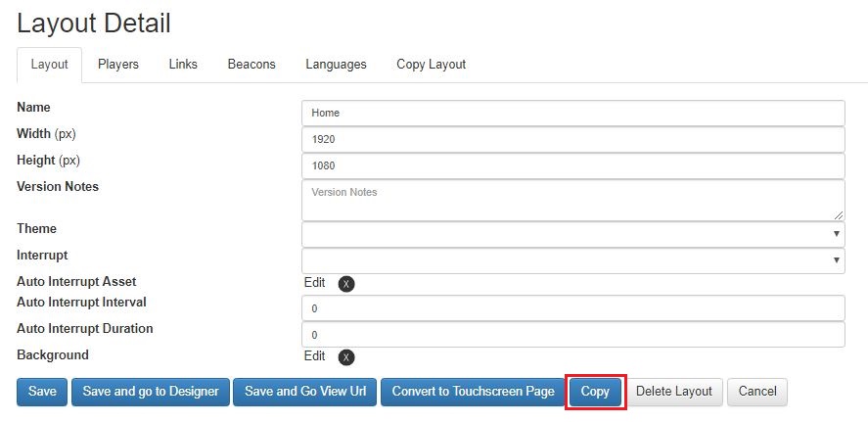This screenshot has width=868, height=422.
Task: Expand the Interrupt dropdown list
Action: [x=572, y=260]
